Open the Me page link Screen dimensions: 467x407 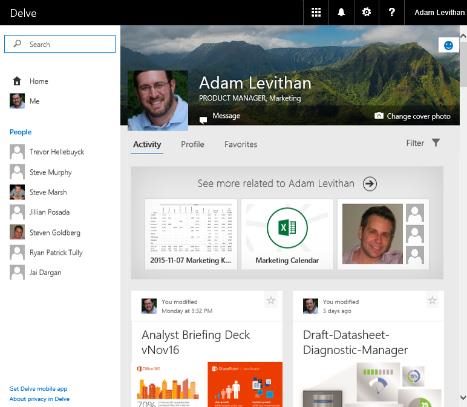click(34, 101)
